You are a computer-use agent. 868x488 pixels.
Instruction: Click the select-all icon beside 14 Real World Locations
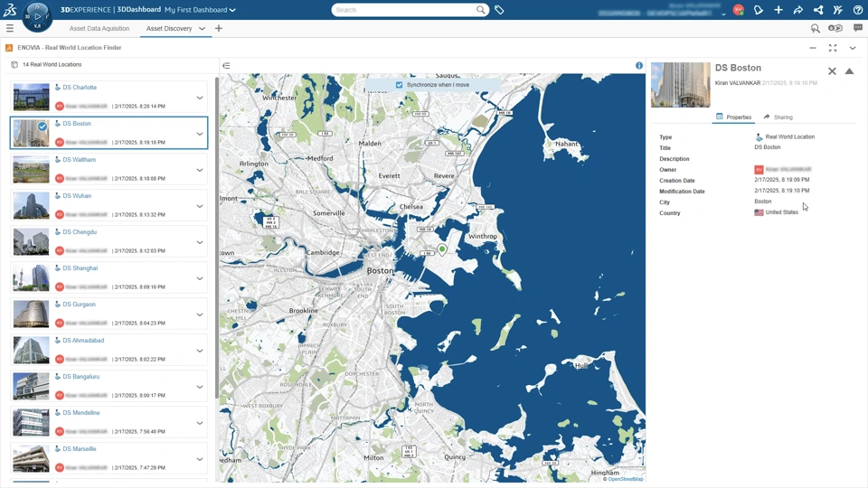coord(14,65)
